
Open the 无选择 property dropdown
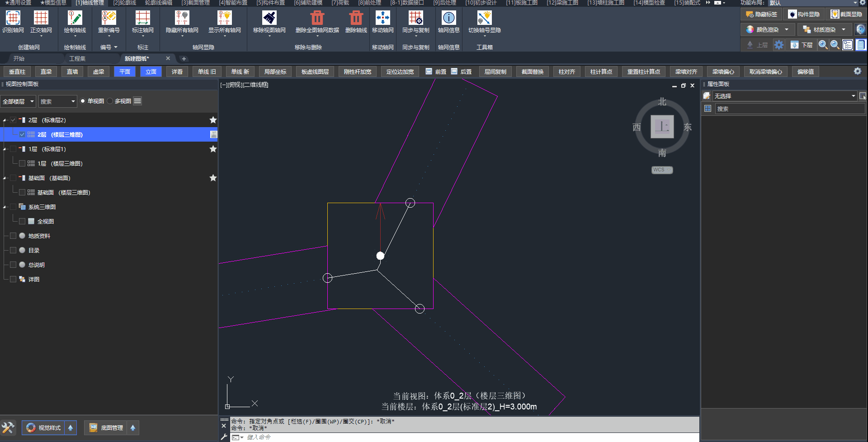click(853, 96)
